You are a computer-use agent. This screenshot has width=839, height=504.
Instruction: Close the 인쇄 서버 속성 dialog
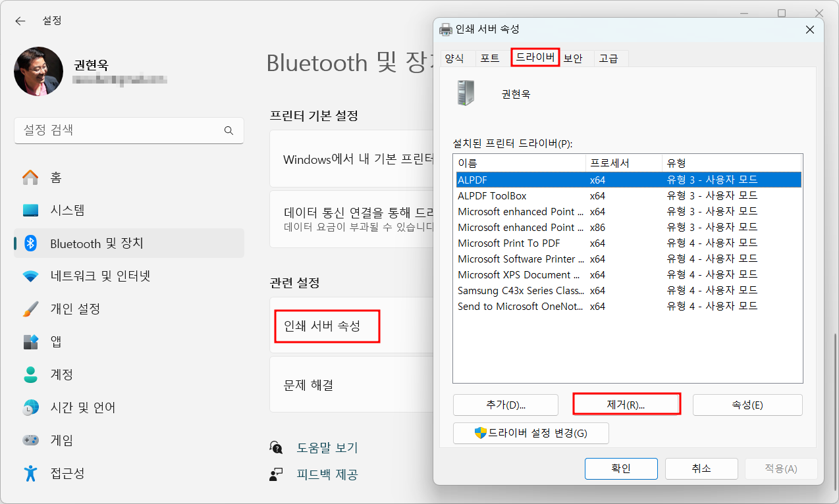[809, 30]
